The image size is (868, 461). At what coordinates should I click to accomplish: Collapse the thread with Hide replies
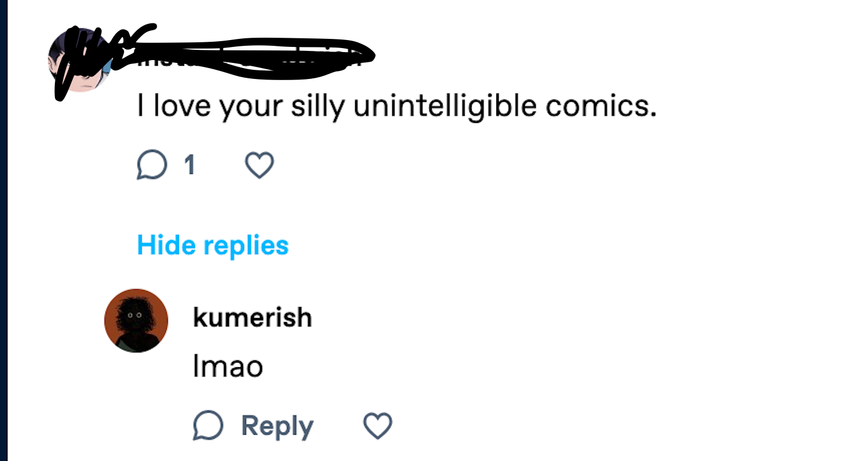click(x=213, y=245)
